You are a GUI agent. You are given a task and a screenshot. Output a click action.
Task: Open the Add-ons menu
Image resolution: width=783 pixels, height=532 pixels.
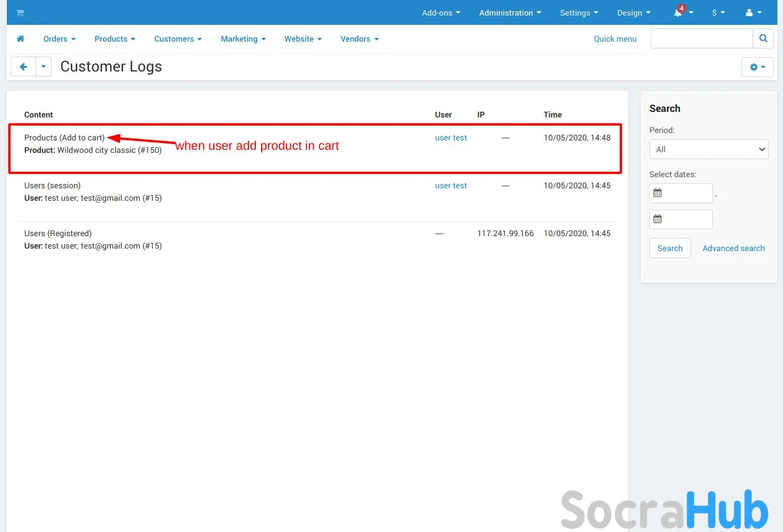click(441, 12)
